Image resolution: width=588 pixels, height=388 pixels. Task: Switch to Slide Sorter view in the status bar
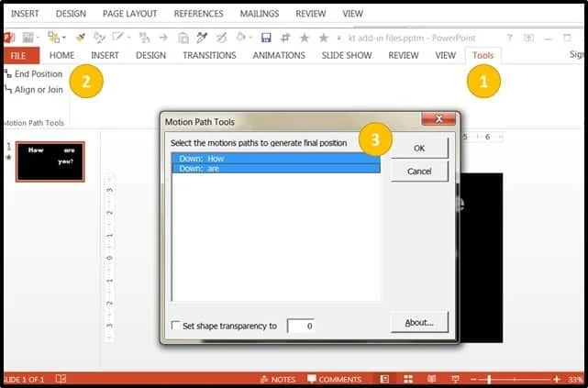click(408, 379)
